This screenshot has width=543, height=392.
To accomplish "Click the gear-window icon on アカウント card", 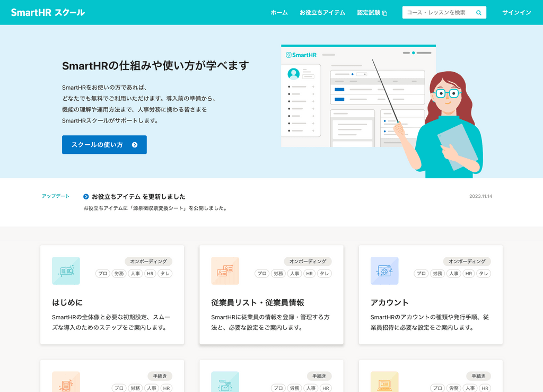I will coord(384,271).
